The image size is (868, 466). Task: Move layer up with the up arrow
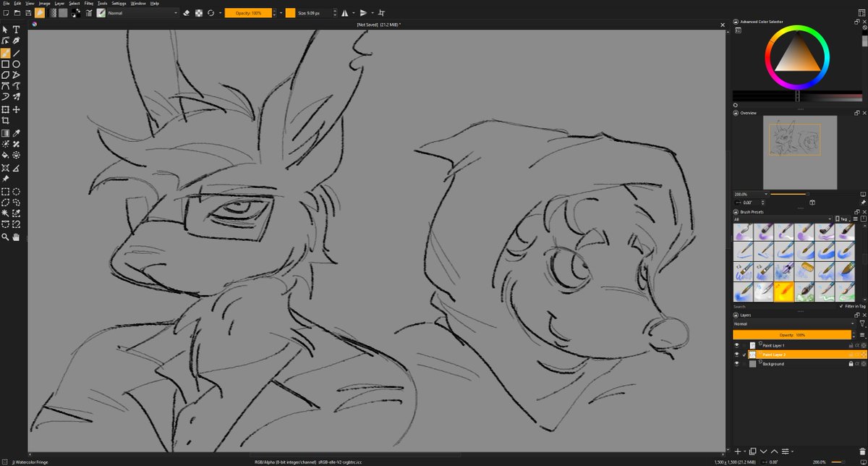(x=773, y=452)
